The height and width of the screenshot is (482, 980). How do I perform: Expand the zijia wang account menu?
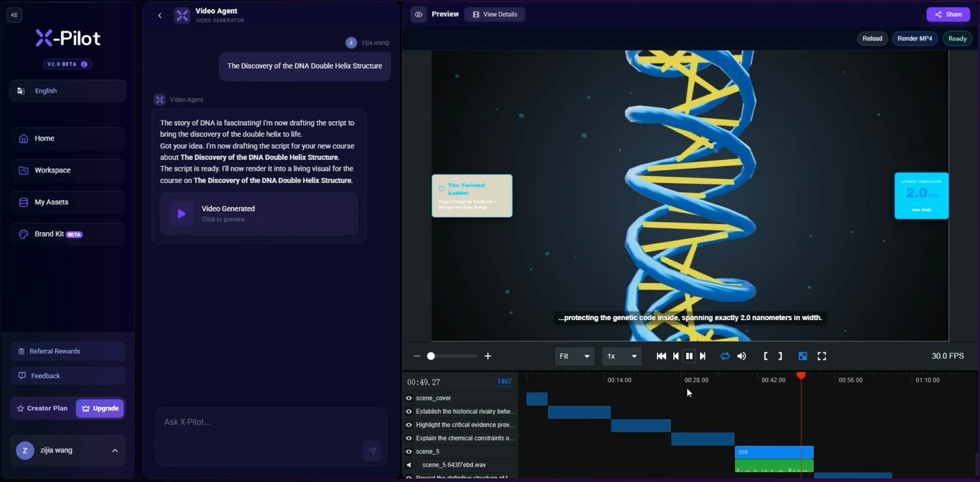coord(67,450)
